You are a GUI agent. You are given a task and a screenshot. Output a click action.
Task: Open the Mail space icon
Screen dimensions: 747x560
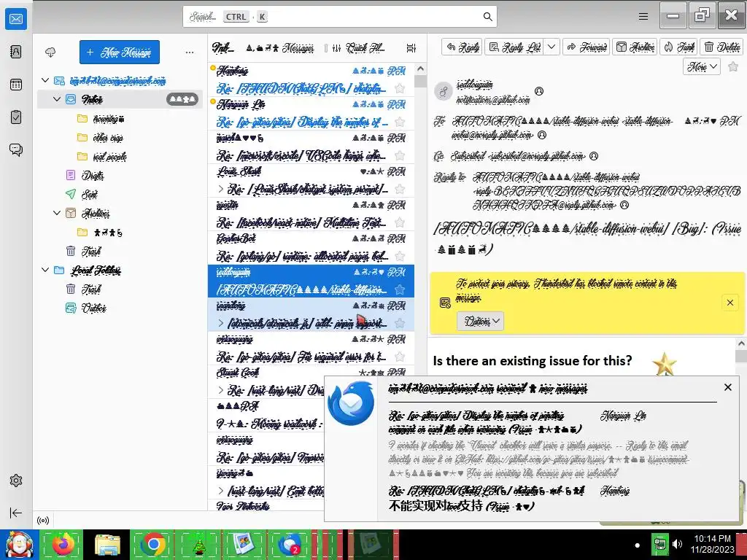(x=16, y=19)
